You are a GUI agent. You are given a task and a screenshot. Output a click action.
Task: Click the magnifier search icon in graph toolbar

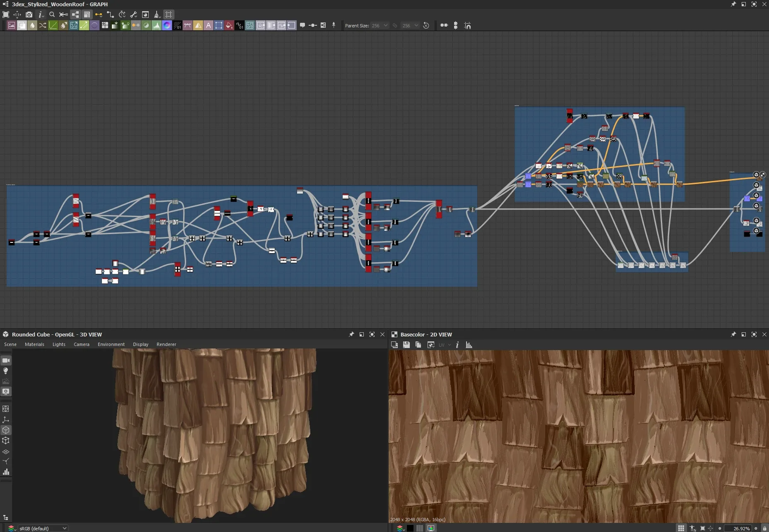click(x=52, y=15)
